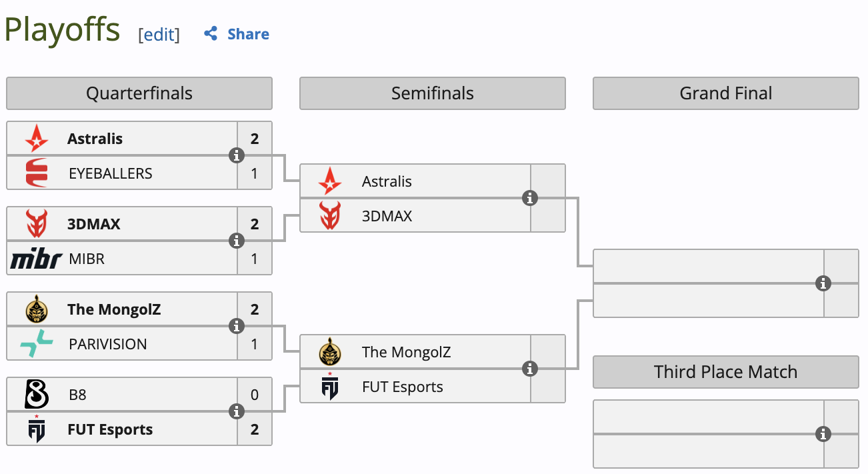Click the Share icon next to Playoffs
This screenshot has height=474, width=868.
[211, 34]
